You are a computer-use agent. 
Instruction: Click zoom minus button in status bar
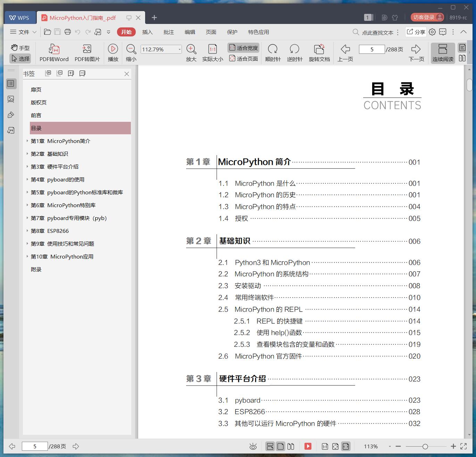(x=398, y=446)
